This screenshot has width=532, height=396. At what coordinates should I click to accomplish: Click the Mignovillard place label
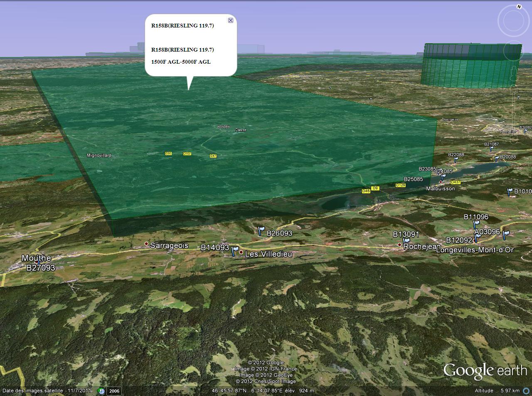point(99,156)
